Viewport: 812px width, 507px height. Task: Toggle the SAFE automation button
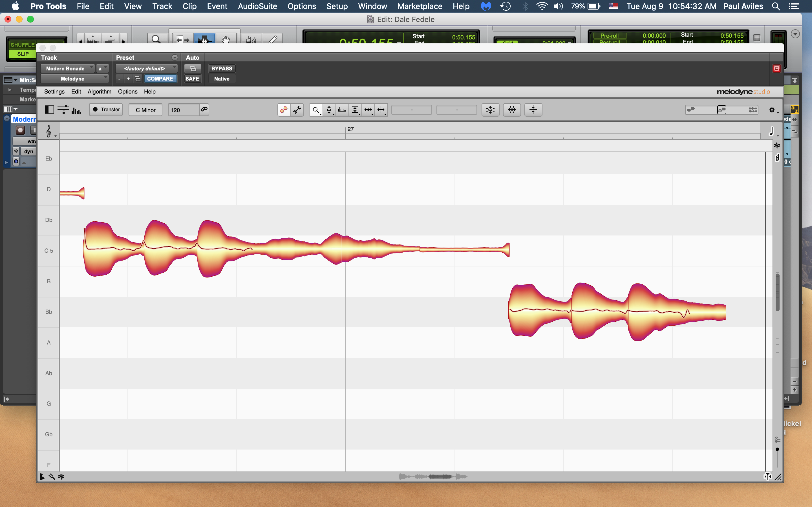pyautogui.click(x=192, y=79)
